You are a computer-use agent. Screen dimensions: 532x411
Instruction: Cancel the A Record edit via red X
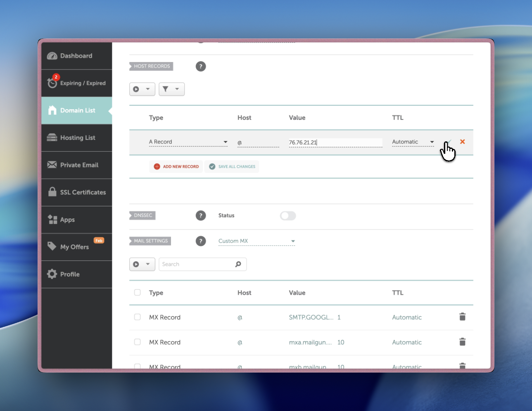click(462, 141)
